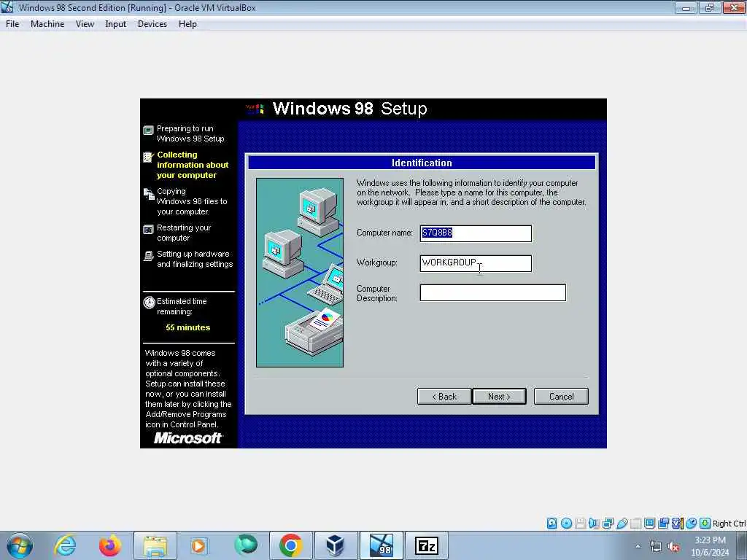
Task: Open the green orb app on taskbar
Action: pos(246,545)
